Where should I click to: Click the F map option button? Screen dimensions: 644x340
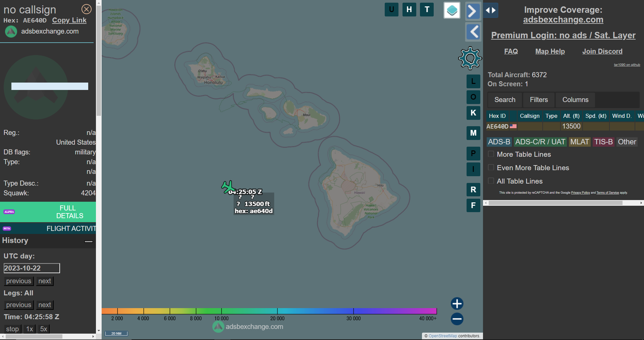point(473,205)
